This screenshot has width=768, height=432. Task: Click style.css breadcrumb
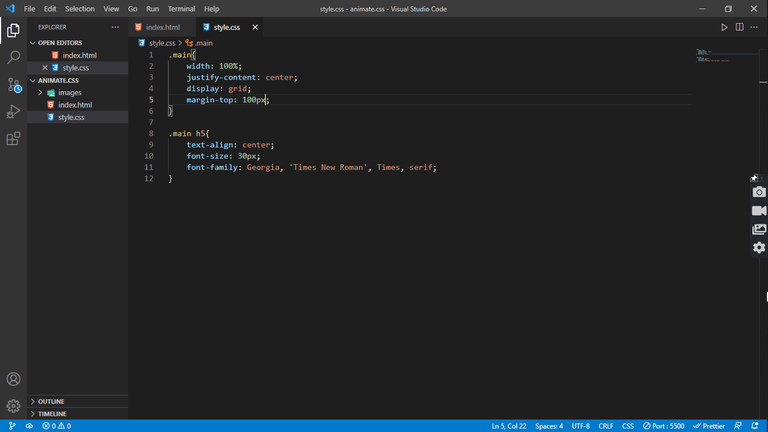(162, 43)
